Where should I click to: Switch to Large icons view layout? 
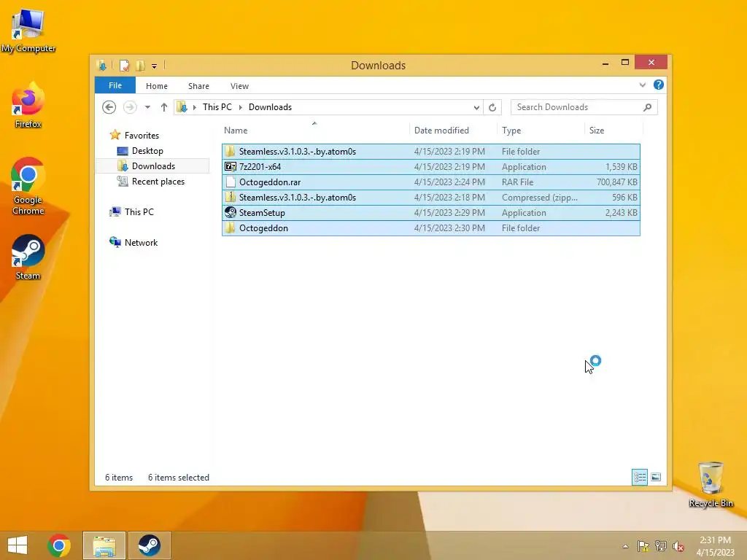tap(656, 477)
